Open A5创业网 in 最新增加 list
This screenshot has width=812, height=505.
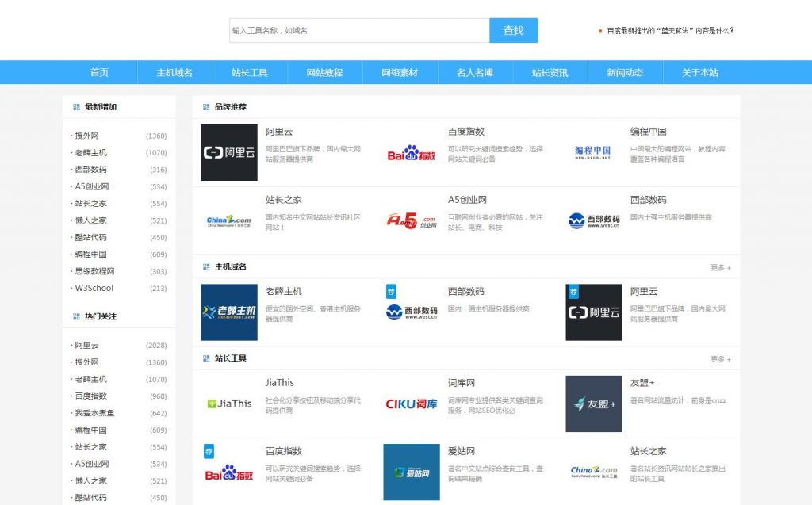point(92,186)
